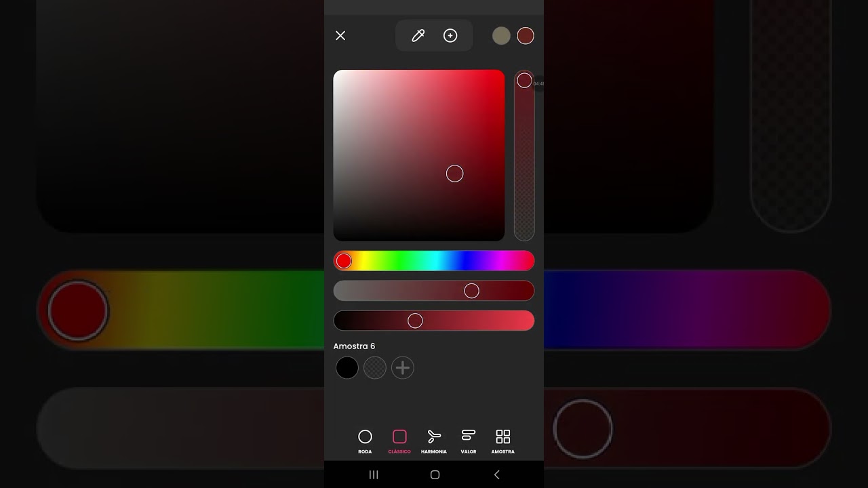Tap the circled plus add color icon
Image resolution: width=868 pixels, height=488 pixels.
450,35
